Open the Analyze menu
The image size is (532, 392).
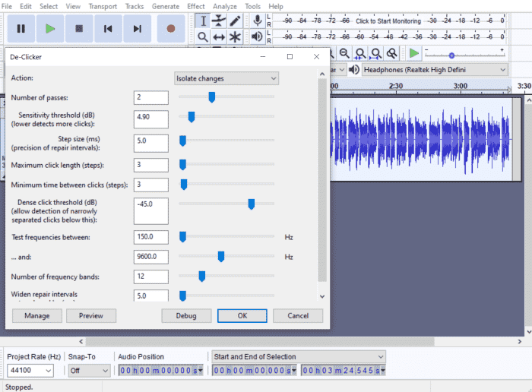[224, 6]
